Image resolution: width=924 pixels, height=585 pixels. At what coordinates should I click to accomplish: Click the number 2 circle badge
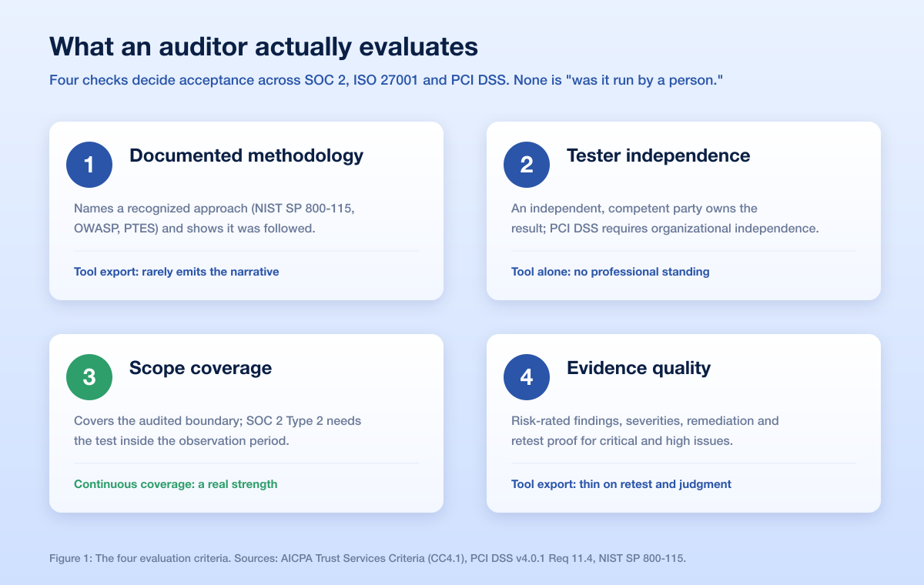tap(527, 165)
